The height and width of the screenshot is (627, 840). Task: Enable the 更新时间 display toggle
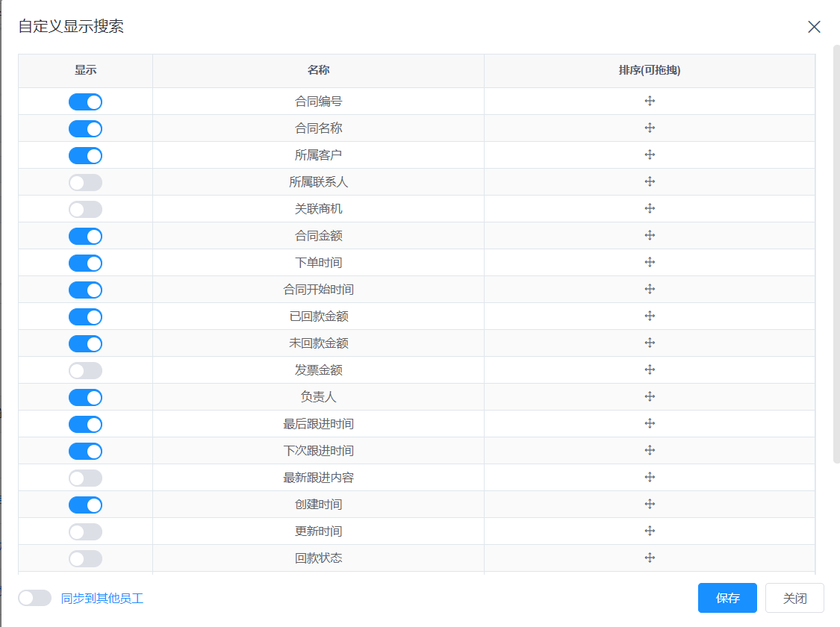(x=85, y=531)
